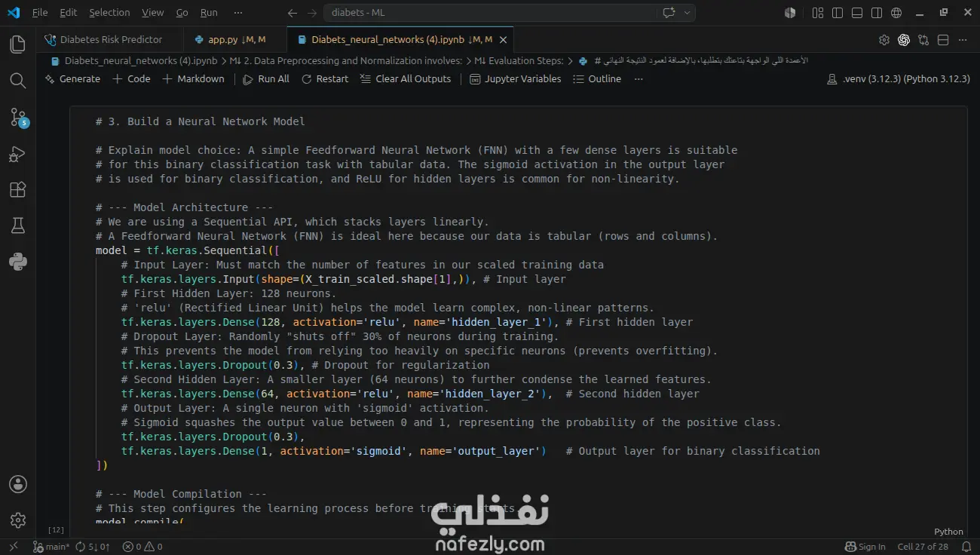Toggle the bottom panel

coord(857,13)
